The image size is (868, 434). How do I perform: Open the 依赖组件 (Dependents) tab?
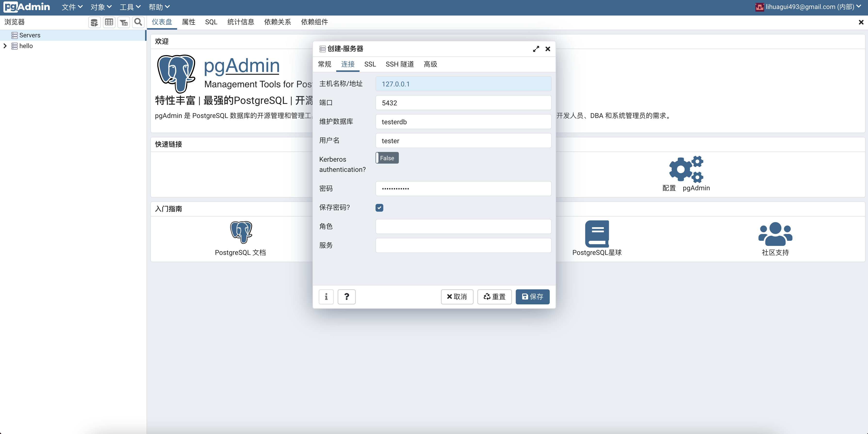tap(314, 22)
